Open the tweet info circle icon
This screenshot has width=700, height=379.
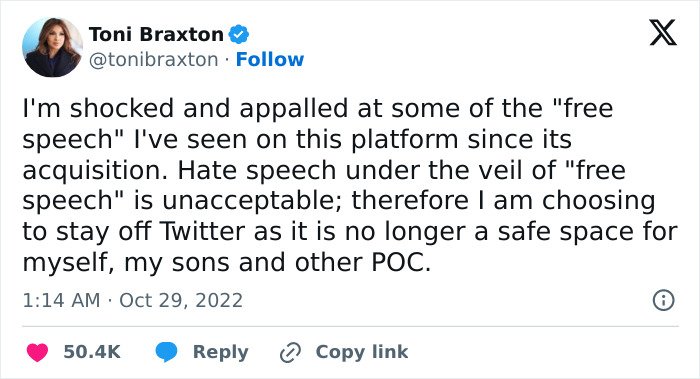[663, 300]
